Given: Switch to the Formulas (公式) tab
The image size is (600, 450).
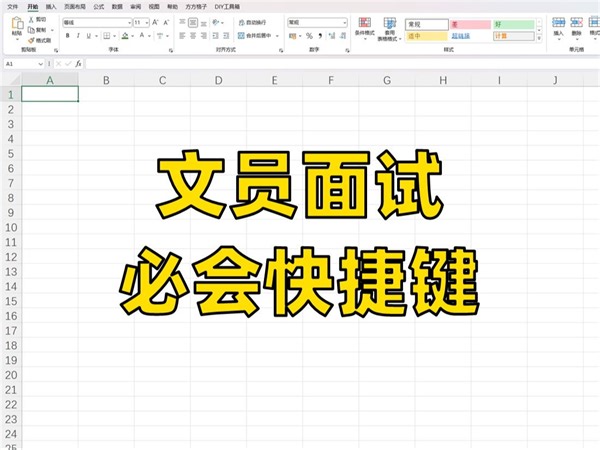Looking at the screenshot, I should coord(99,7).
